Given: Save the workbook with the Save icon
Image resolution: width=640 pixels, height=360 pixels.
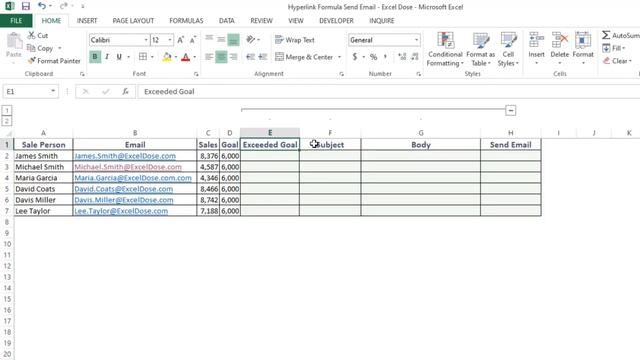Looking at the screenshot, I should (x=26, y=6).
